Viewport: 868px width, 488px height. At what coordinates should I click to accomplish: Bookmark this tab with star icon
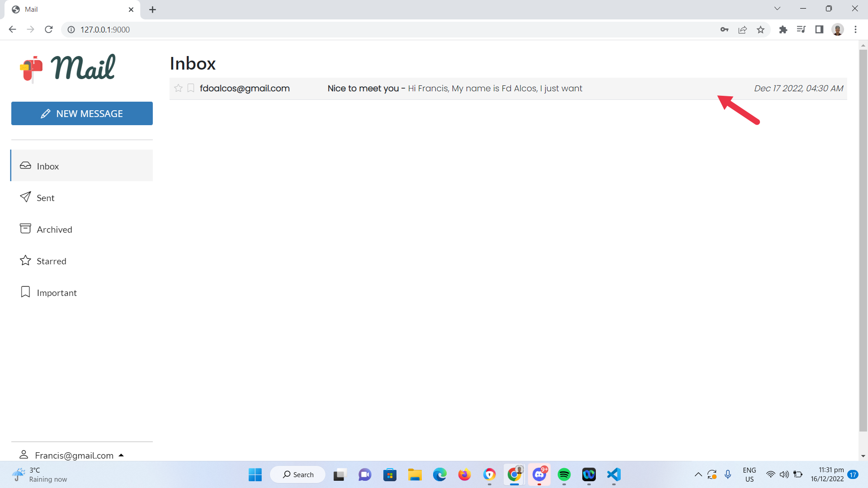pos(761,29)
